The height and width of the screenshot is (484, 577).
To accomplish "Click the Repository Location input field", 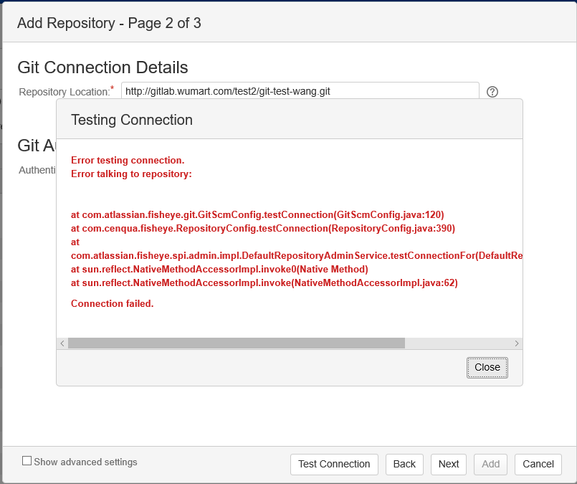I will pyautogui.click(x=300, y=91).
